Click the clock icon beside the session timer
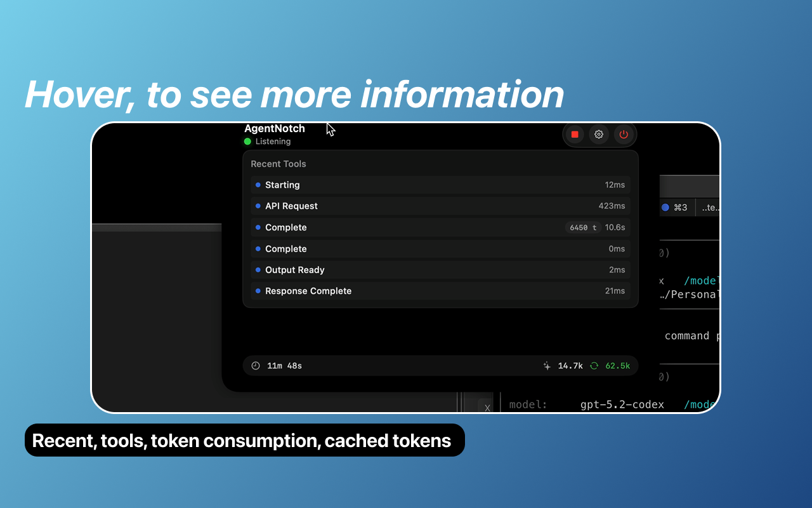812x508 pixels. click(x=255, y=365)
